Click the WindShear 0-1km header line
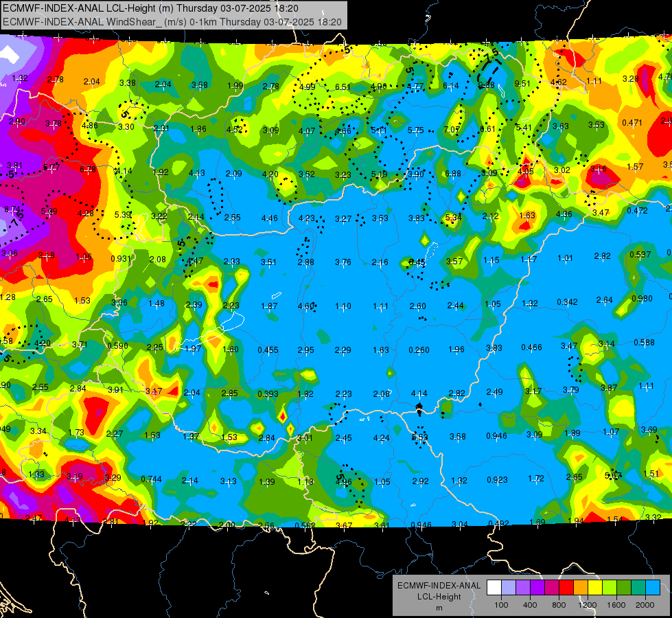This screenshot has width=672, height=618. [x=172, y=22]
